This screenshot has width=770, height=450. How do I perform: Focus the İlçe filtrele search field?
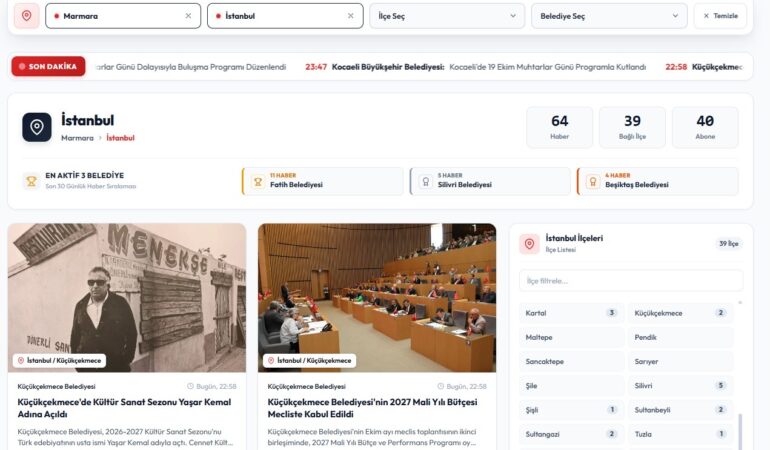[631, 281]
